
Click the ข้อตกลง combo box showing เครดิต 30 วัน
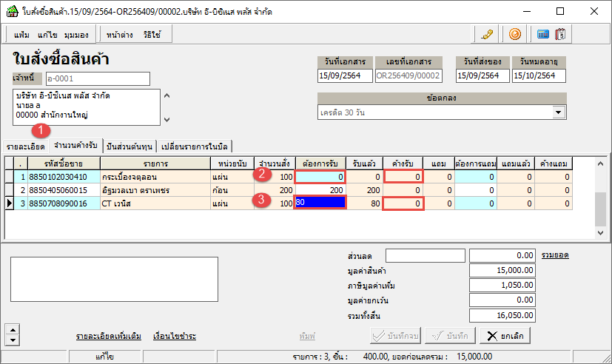[x=442, y=112]
